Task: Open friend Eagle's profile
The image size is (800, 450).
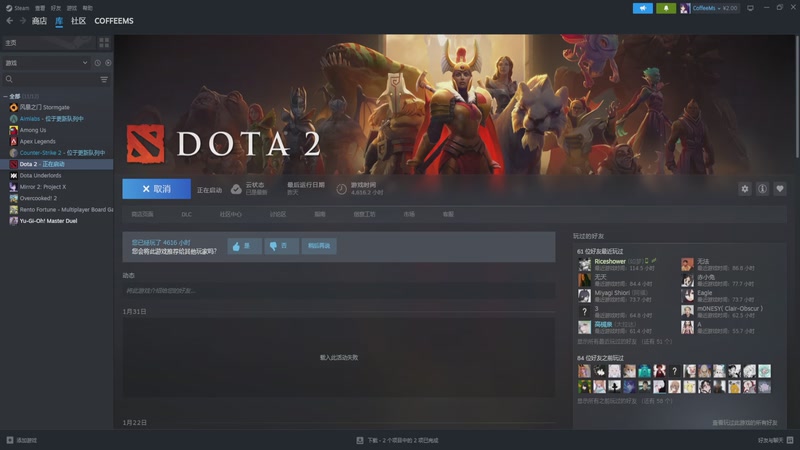Action: click(x=705, y=293)
